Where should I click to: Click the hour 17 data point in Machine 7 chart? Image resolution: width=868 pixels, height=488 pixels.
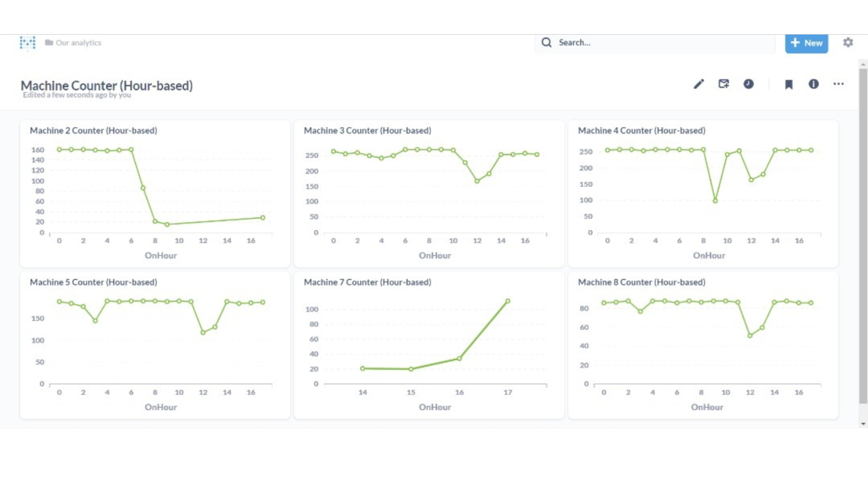coord(508,301)
